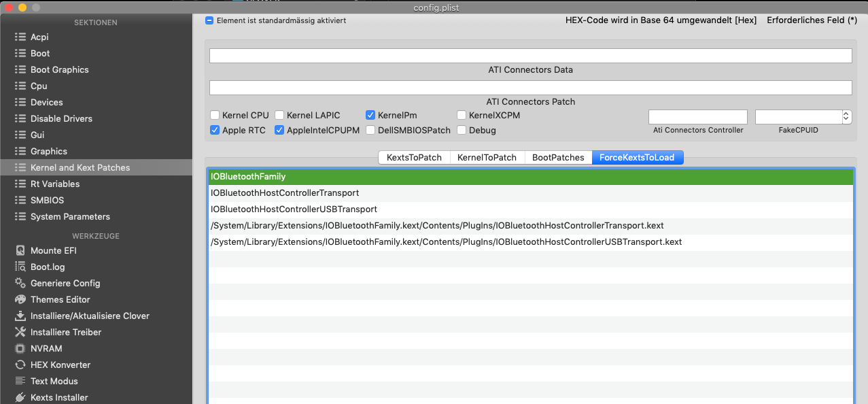Screen dimensions: 868x404
Task: Click the Generiere Config gears icon
Action: coord(20,283)
